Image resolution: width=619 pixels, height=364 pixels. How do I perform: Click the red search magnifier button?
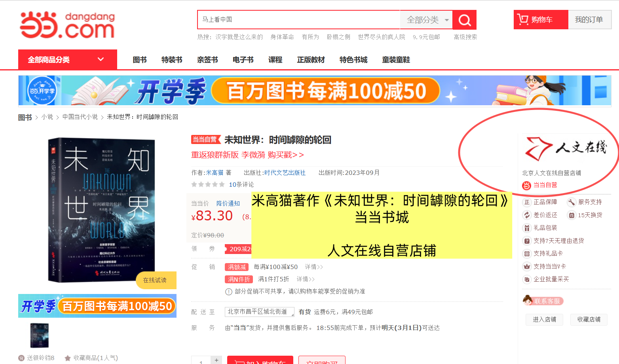click(x=464, y=20)
